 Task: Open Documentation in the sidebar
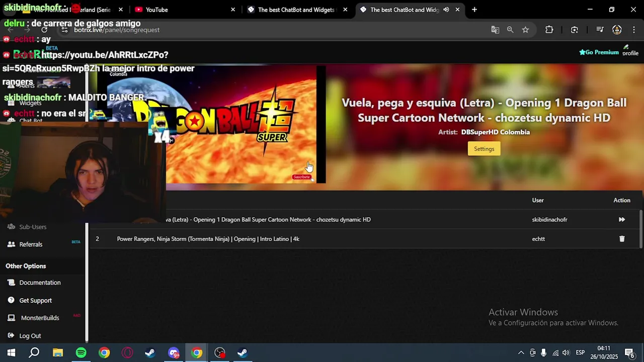40,283
